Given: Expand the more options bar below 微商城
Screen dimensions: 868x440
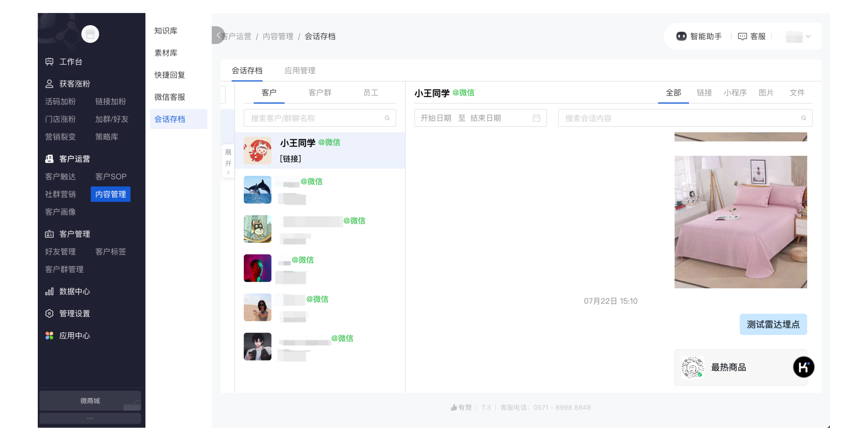Looking at the screenshot, I should (x=90, y=418).
